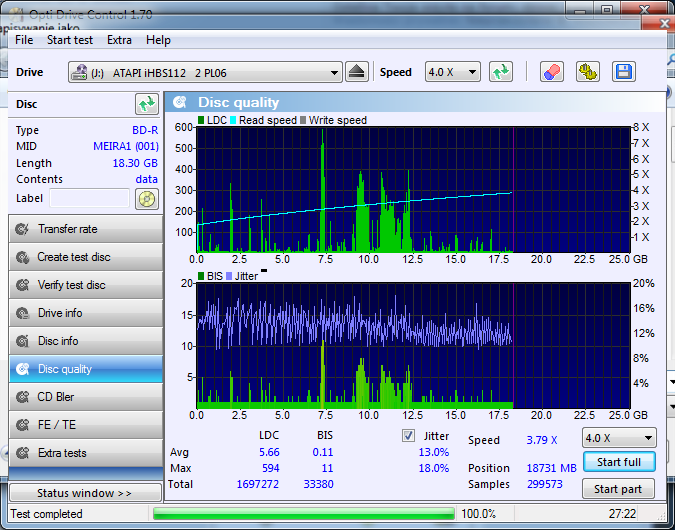
Task: Refresh the drive speed setting
Action: (x=501, y=72)
